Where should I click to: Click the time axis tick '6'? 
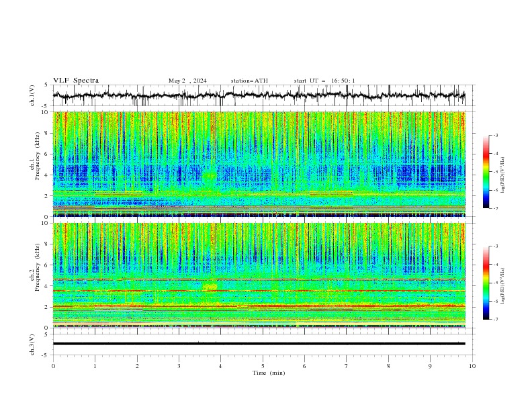tap(304, 366)
